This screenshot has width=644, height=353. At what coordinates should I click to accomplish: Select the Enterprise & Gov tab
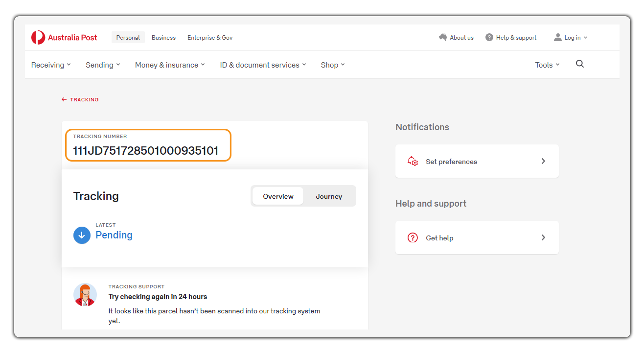(210, 38)
